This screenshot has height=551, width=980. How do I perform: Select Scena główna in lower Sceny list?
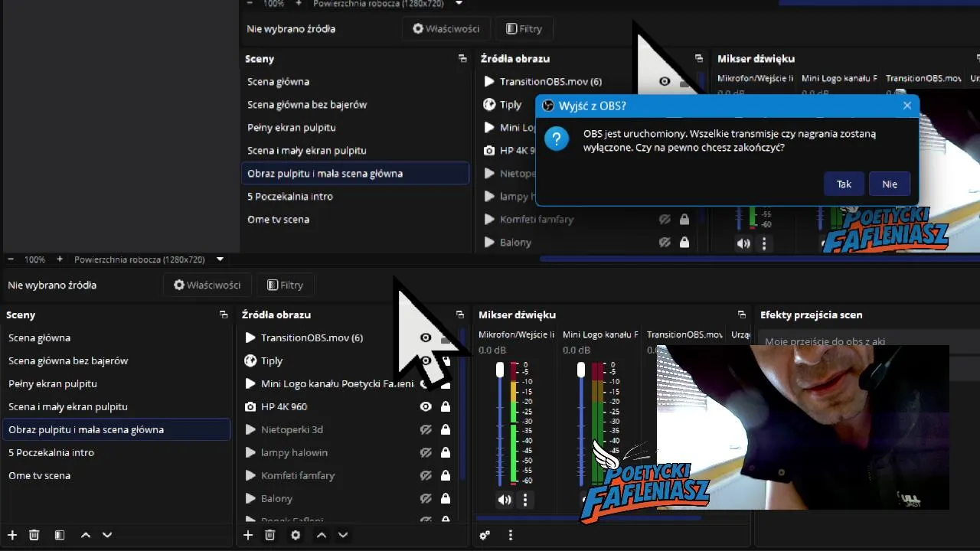pyautogui.click(x=116, y=337)
